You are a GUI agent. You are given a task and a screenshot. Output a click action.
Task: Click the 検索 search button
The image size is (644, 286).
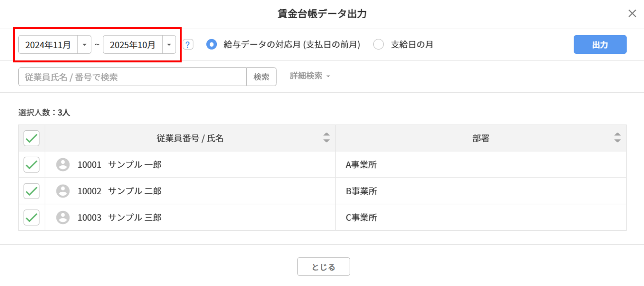[x=261, y=77]
